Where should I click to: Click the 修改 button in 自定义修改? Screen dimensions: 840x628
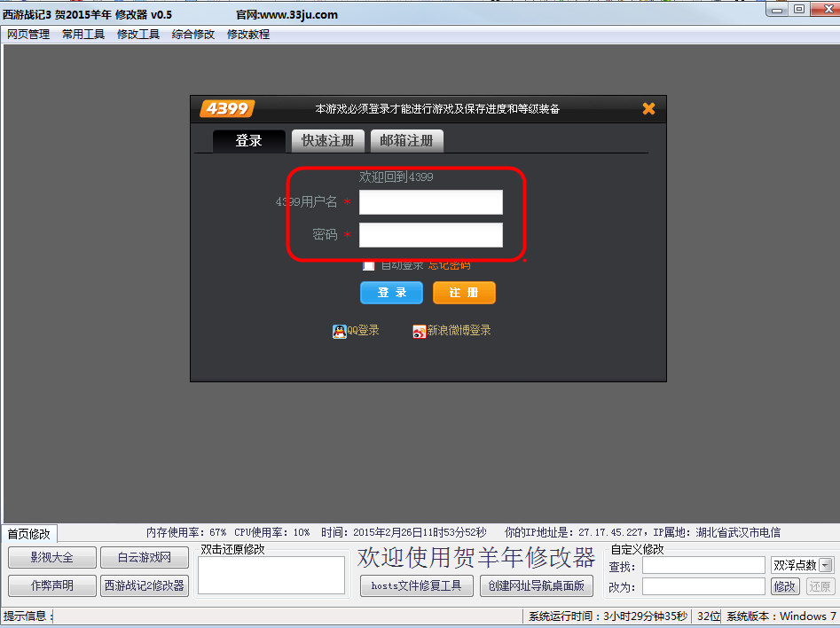click(x=785, y=586)
